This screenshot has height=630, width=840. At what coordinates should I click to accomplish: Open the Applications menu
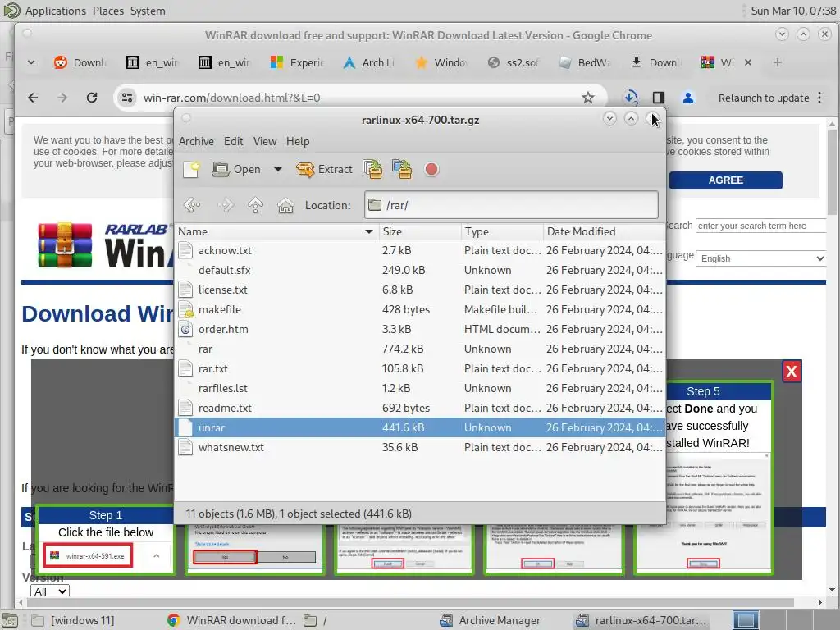click(55, 11)
